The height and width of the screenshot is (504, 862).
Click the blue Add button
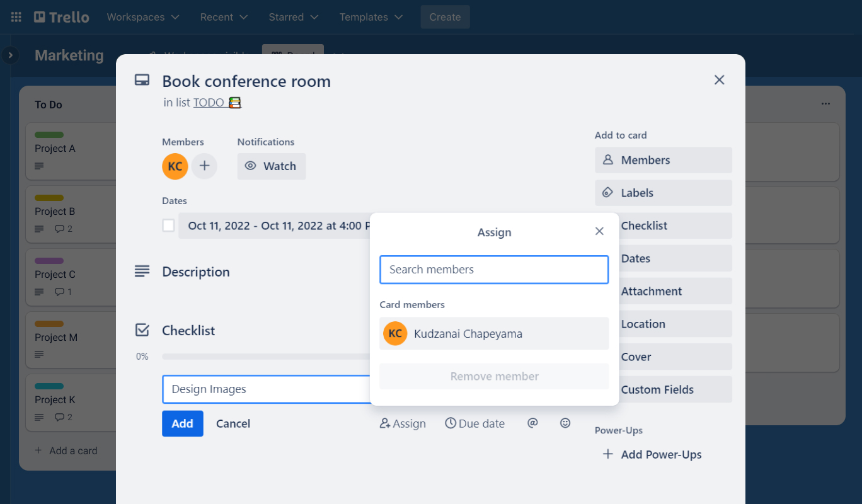pos(182,423)
